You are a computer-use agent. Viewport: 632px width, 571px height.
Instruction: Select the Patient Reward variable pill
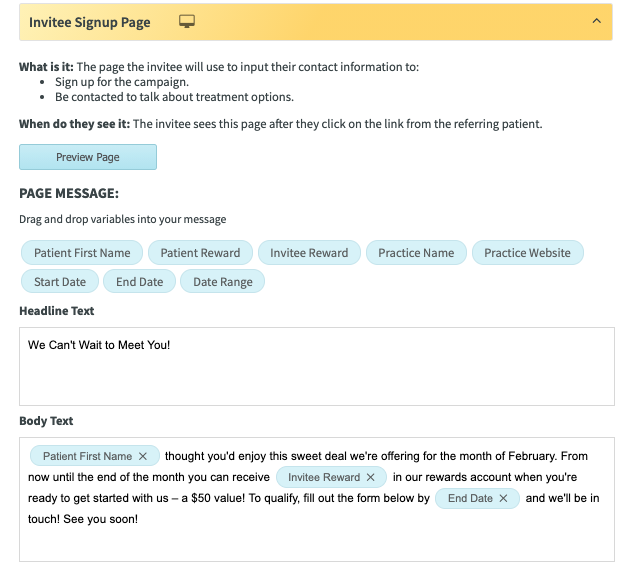click(x=200, y=253)
